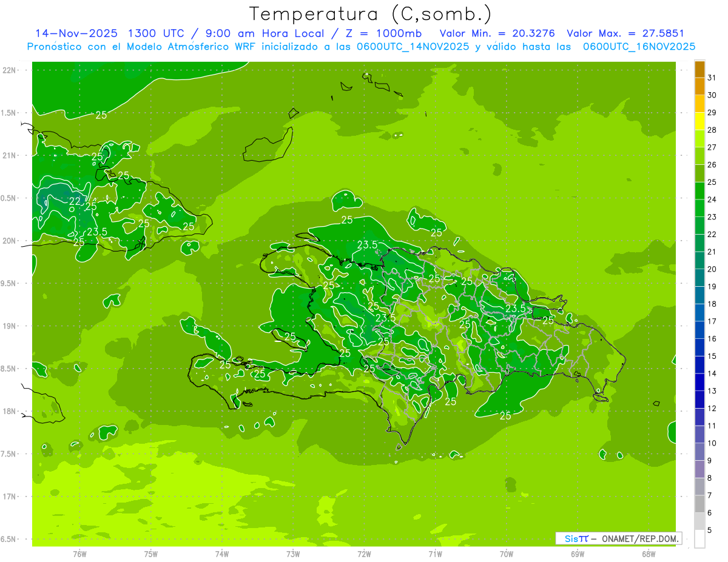
Task: Click the grey colorbar segment between 6 and 7
Action: tap(699, 504)
